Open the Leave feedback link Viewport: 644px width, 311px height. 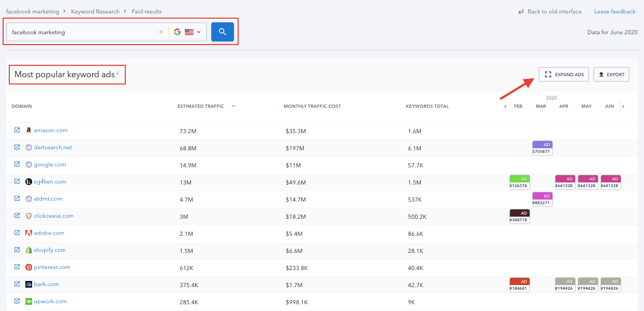pos(614,11)
